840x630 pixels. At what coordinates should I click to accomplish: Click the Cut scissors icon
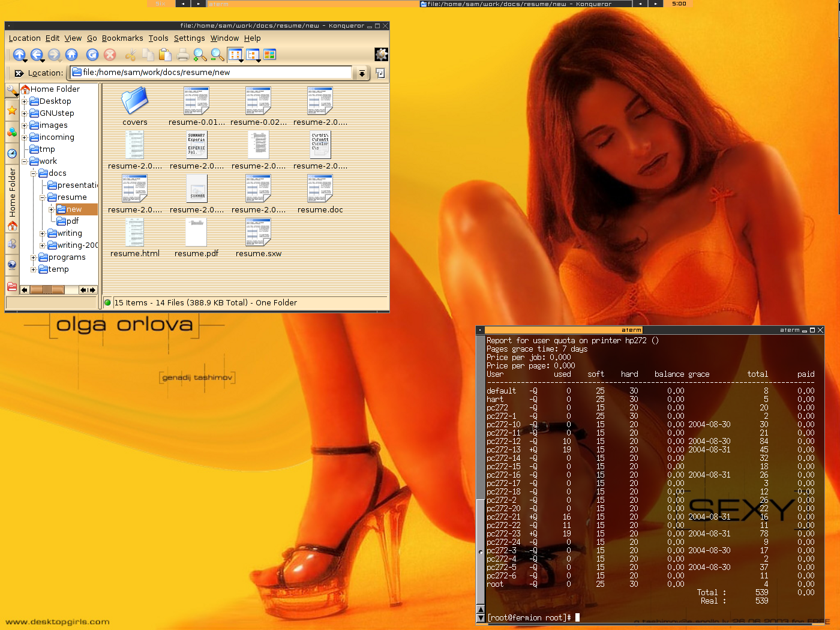pos(131,55)
